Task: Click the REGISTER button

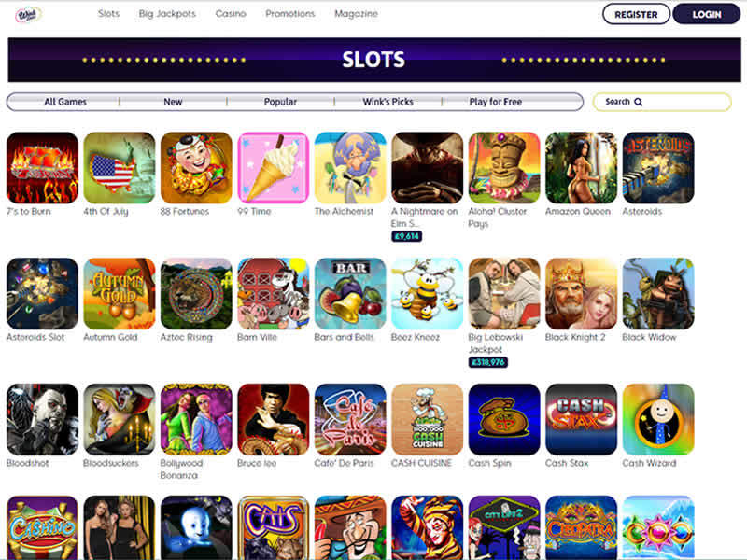Action: 636,14
